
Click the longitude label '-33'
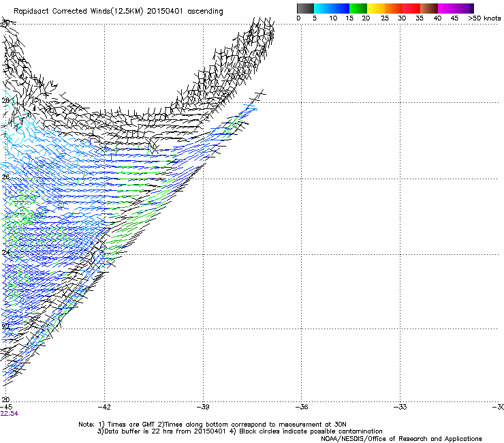coord(400,407)
